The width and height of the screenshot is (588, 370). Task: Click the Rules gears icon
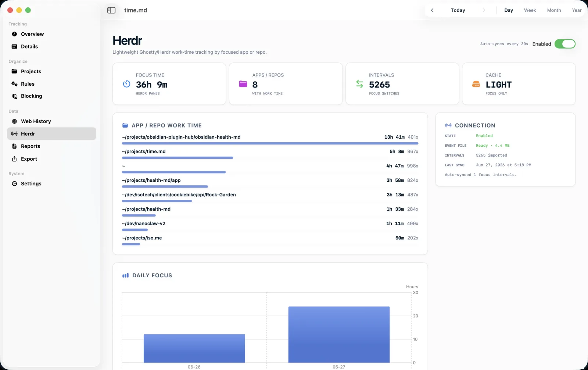point(14,84)
